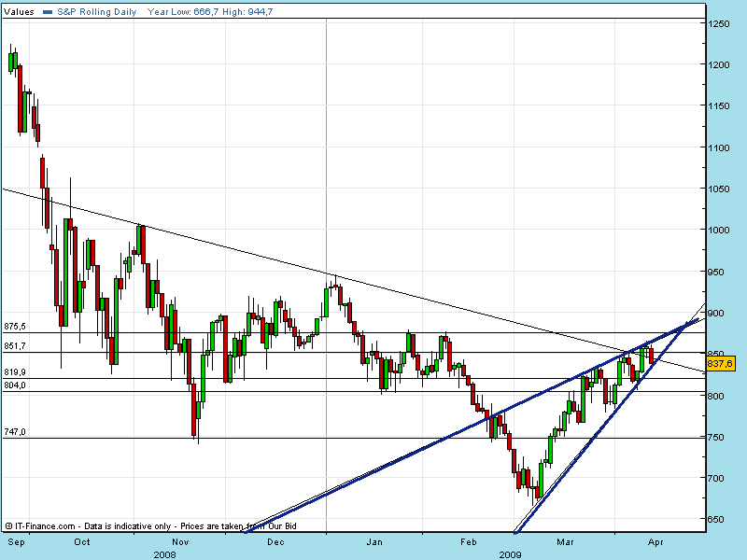
Task: Click the IT-Finance.com copyright notice
Action: (151, 526)
